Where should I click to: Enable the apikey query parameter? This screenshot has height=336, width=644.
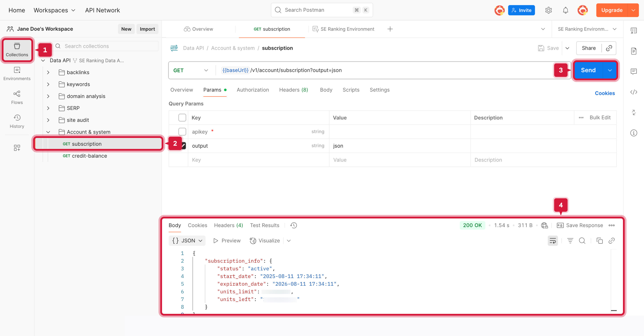point(182,132)
